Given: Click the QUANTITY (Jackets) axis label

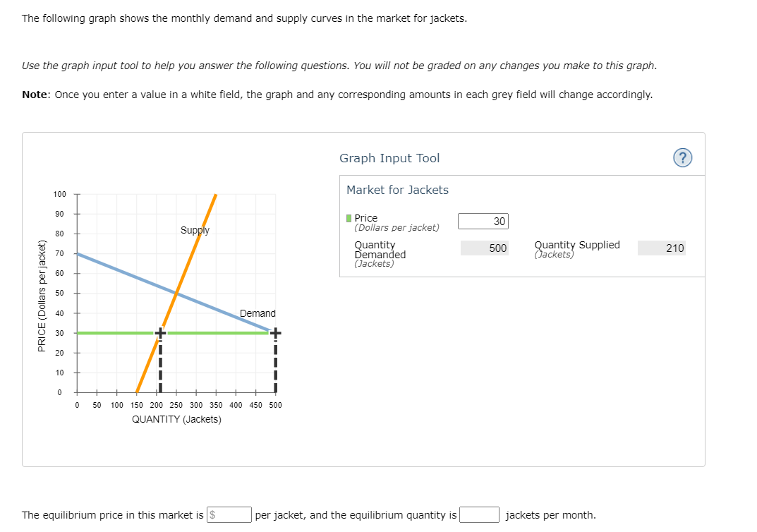Looking at the screenshot, I should point(176,418).
